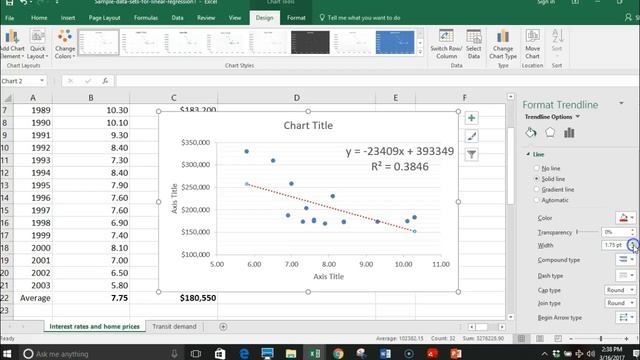This screenshot has width=640, height=360.
Task: Switch to the Insert tab
Action: [68, 18]
